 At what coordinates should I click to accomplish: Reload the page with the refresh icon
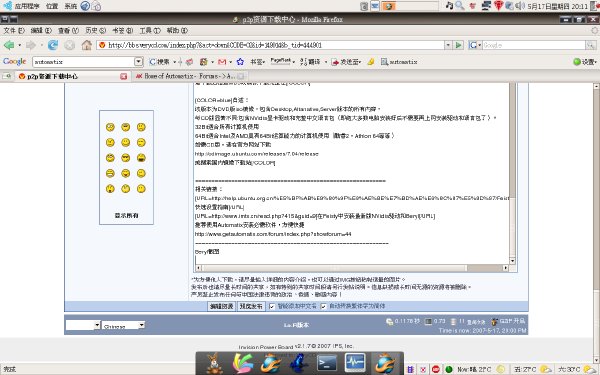point(53,45)
